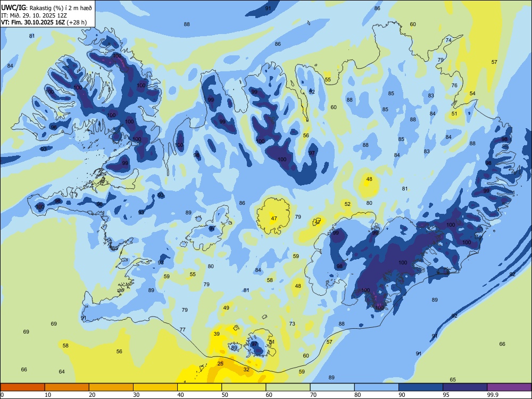Click the map humidity value '73'
This screenshot has height=399, width=532.
(292, 323)
